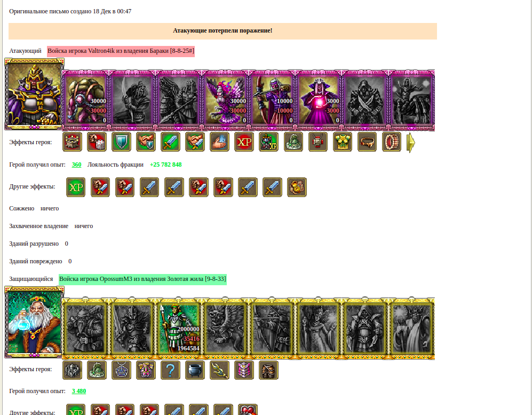Screen dimensions: 532x415
Task: Click the leather belt artifact icon
Action: point(367,142)
